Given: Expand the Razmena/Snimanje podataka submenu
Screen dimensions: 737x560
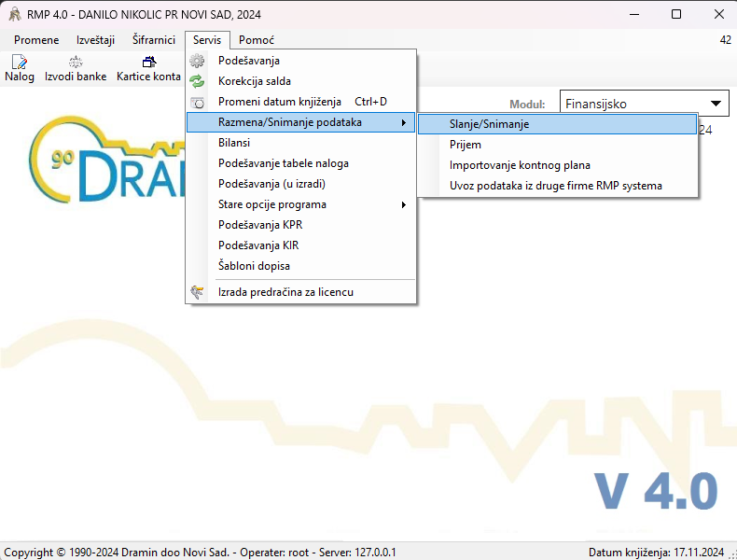Looking at the screenshot, I should [300, 122].
